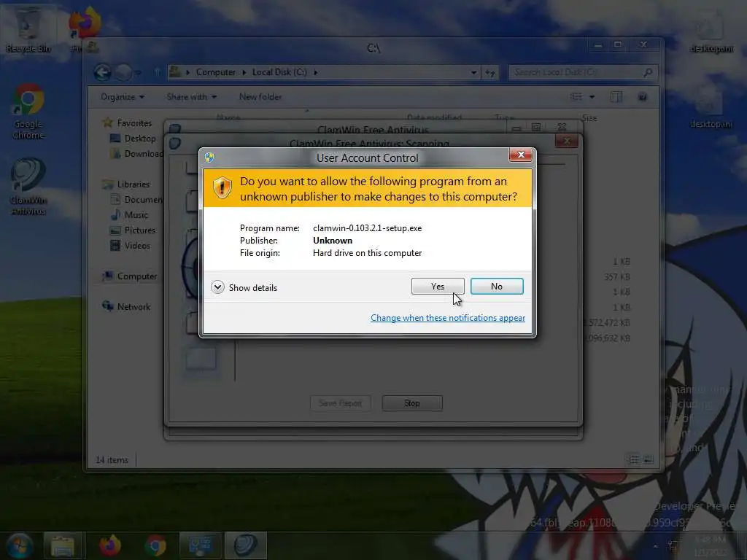Click Yes in the User Account Control dialog
Image resolution: width=747 pixels, height=560 pixels.
(x=438, y=286)
